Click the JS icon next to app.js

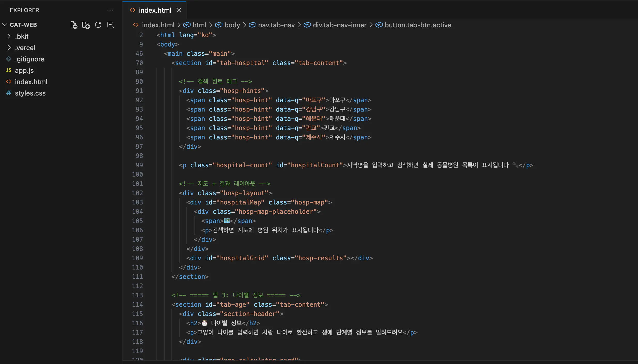pos(9,70)
